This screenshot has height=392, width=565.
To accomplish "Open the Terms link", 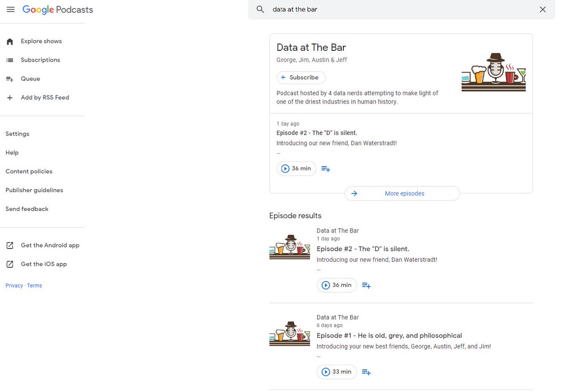I will 34,286.
